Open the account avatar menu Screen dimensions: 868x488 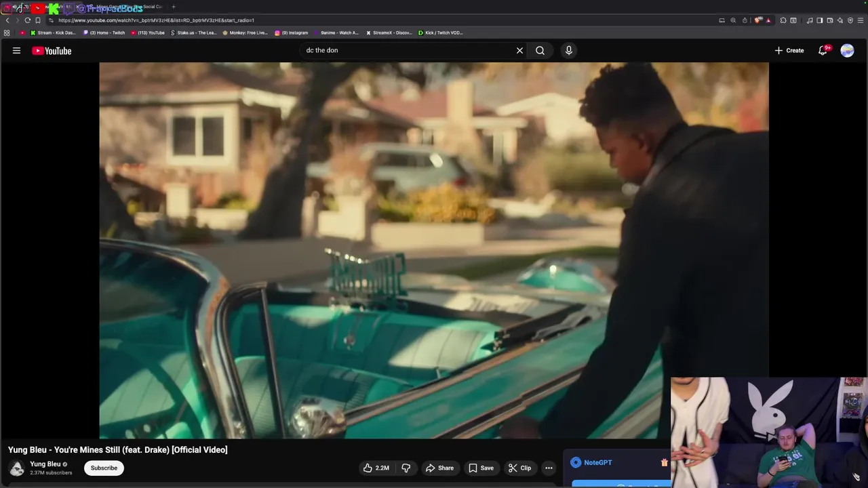click(847, 50)
